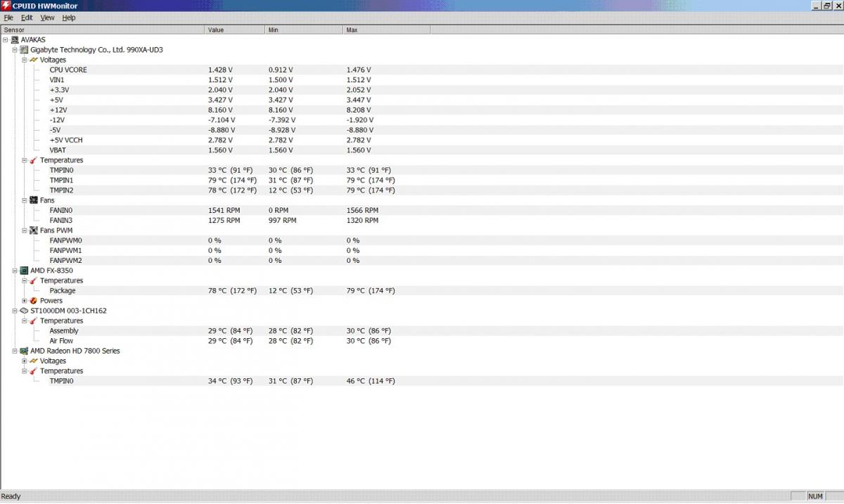
Task: Collapse the Fans group
Action: [24, 200]
